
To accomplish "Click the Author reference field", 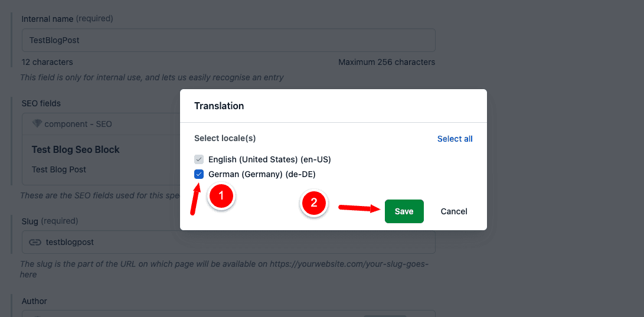I will point(228,313).
